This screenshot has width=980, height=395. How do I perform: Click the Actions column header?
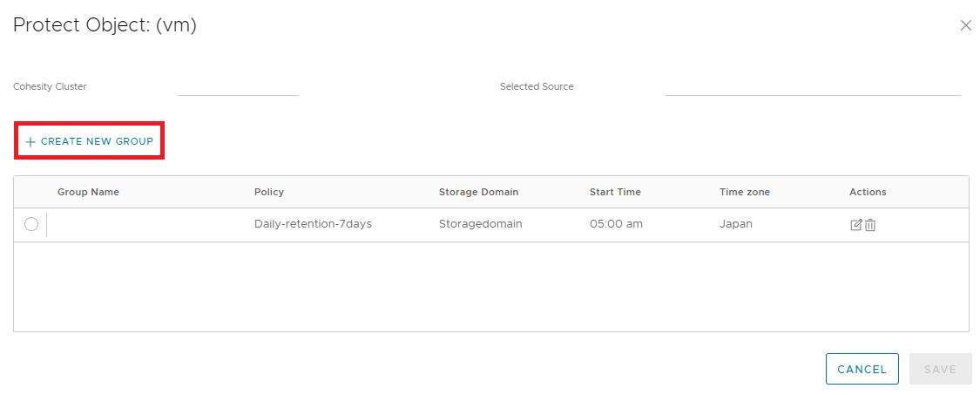tap(868, 192)
